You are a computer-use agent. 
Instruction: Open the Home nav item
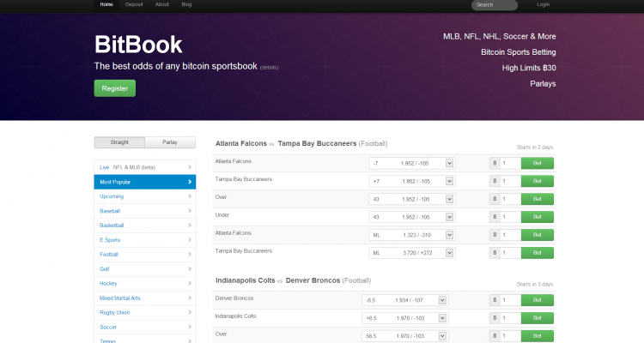pos(106,4)
